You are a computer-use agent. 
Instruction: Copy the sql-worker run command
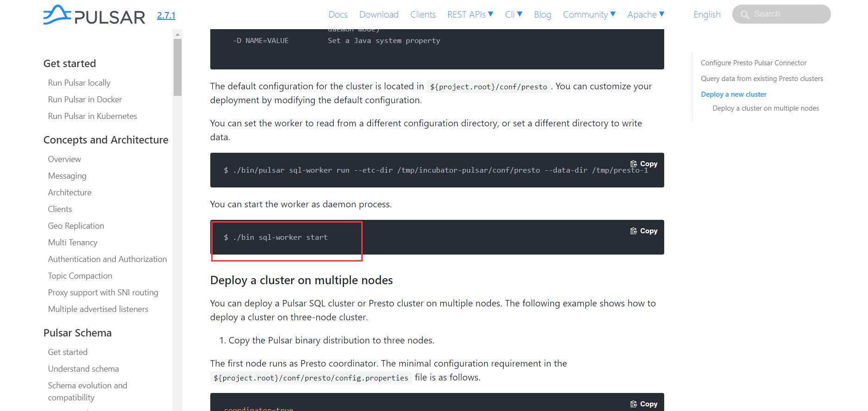point(644,164)
